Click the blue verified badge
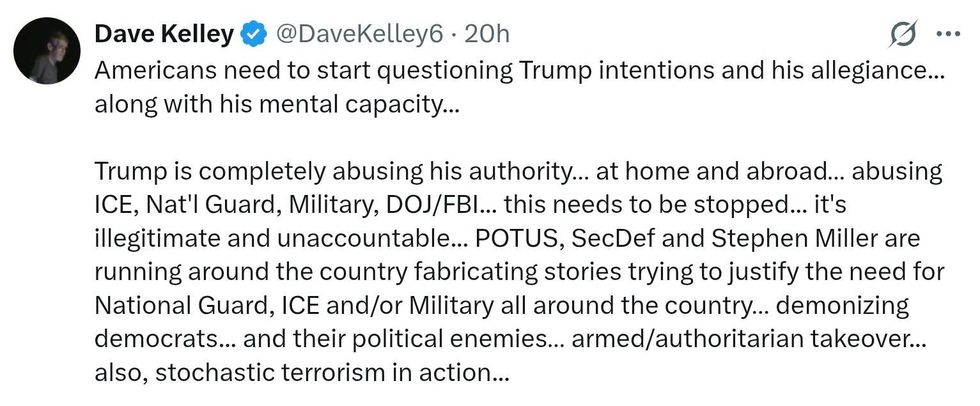Screen dimensions: 980x406 [254, 34]
